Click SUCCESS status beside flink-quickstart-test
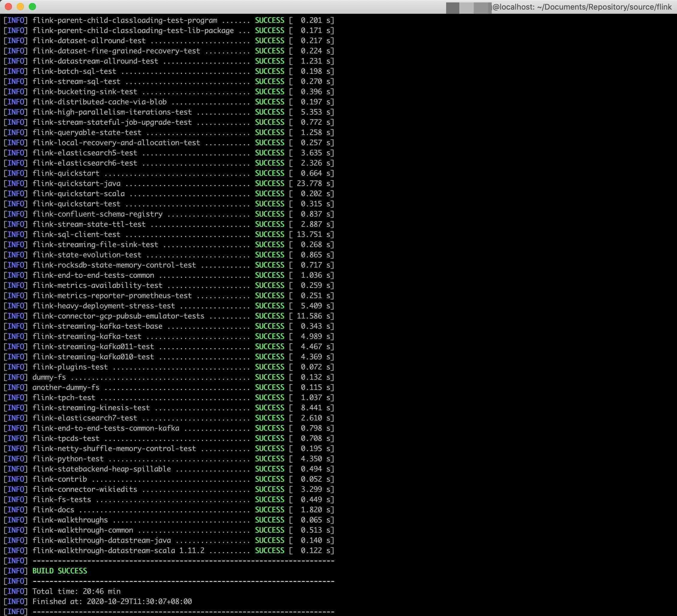 (270, 204)
